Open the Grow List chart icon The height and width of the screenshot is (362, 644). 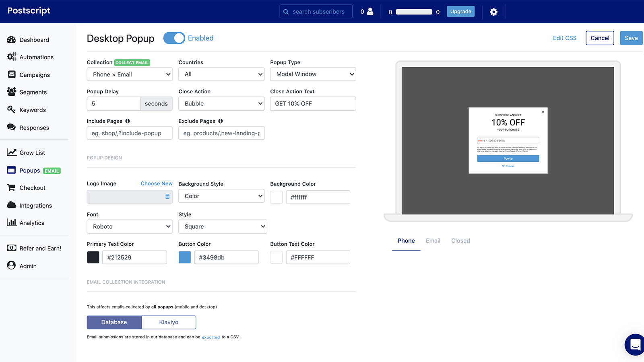pyautogui.click(x=11, y=152)
